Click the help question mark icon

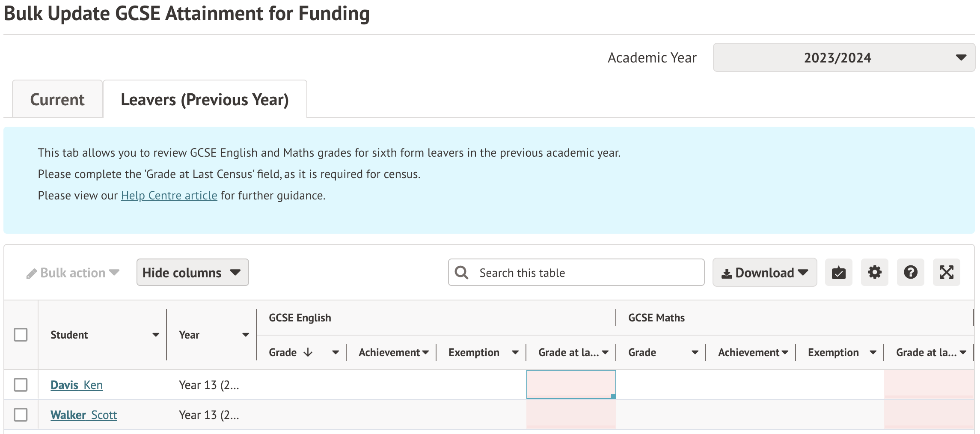click(x=910, y=273)
